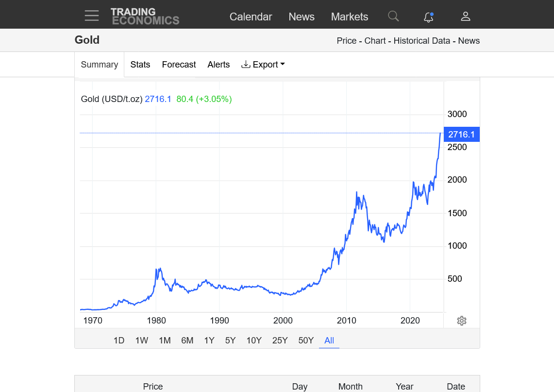The width and height of the screenshot is (554, 392).
Task: Open the Alerts tab
Action: [x=218, y=65]
